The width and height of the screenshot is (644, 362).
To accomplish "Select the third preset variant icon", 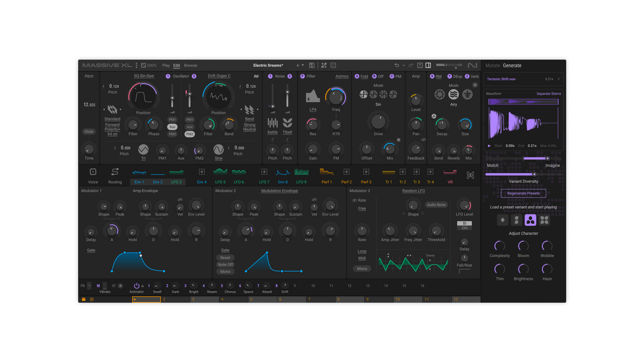I will click(530, 220).
